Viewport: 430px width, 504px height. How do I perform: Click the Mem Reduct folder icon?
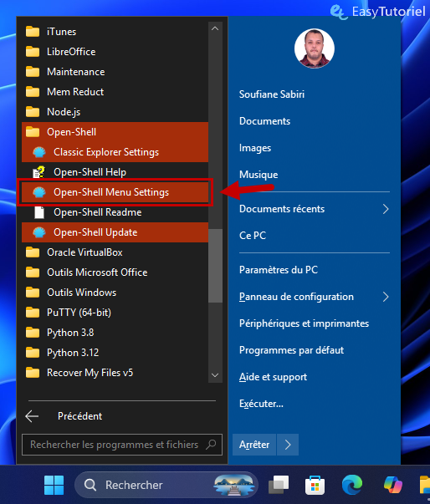(x=33, y=92)
